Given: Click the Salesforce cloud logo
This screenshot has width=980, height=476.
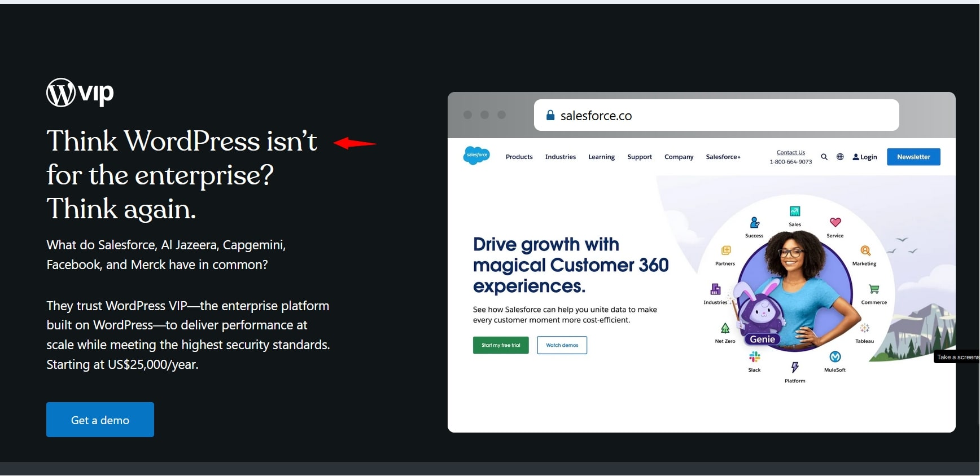Looking at the screenshot, I should point(476,155).
